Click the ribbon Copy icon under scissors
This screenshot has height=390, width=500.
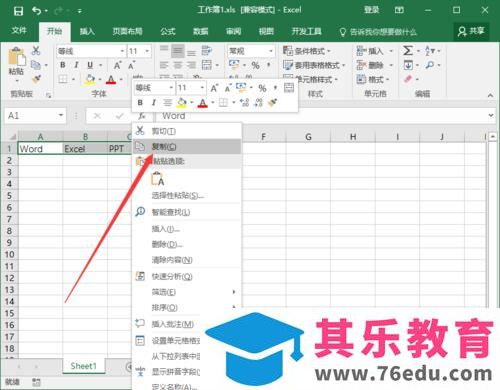(x=36, y=65)
